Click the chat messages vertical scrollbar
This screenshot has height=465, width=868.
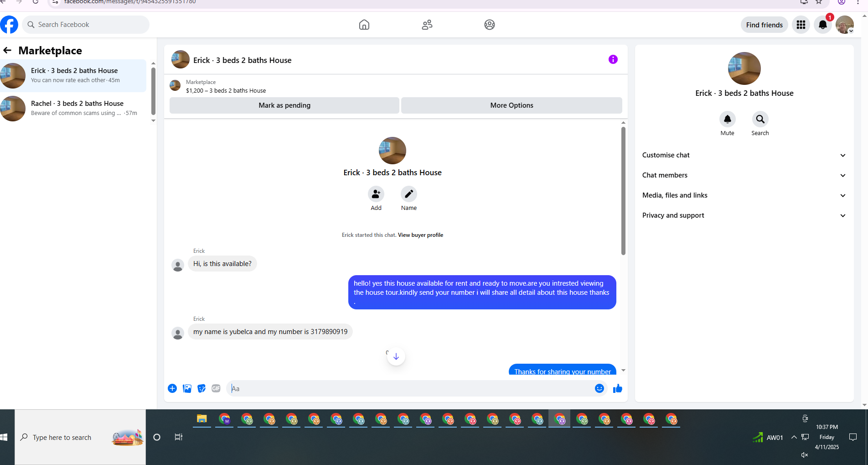[x=623, y=191]
